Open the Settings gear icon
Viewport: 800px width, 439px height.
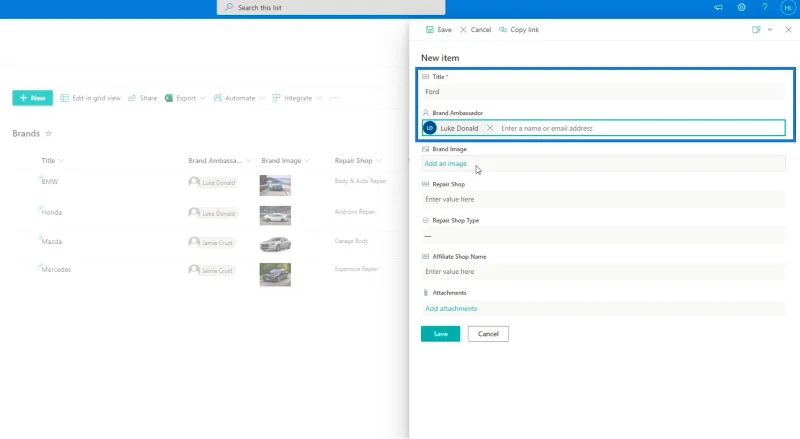pyautogui.click(x=741, y=7)
